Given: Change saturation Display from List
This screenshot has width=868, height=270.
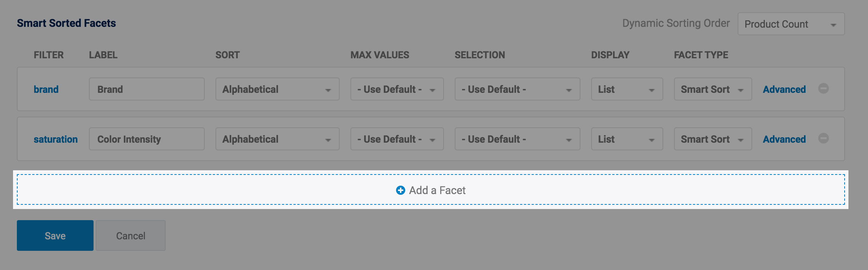Looking at the screenshot, I should pos(626,139).
